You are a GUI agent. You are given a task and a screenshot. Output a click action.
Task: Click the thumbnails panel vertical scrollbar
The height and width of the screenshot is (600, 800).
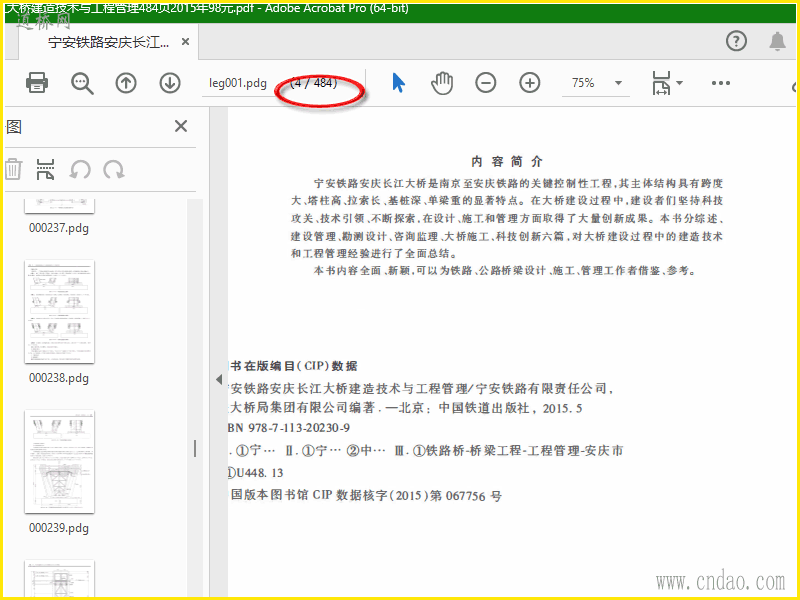pyautogui.click(x=195, y=398)
